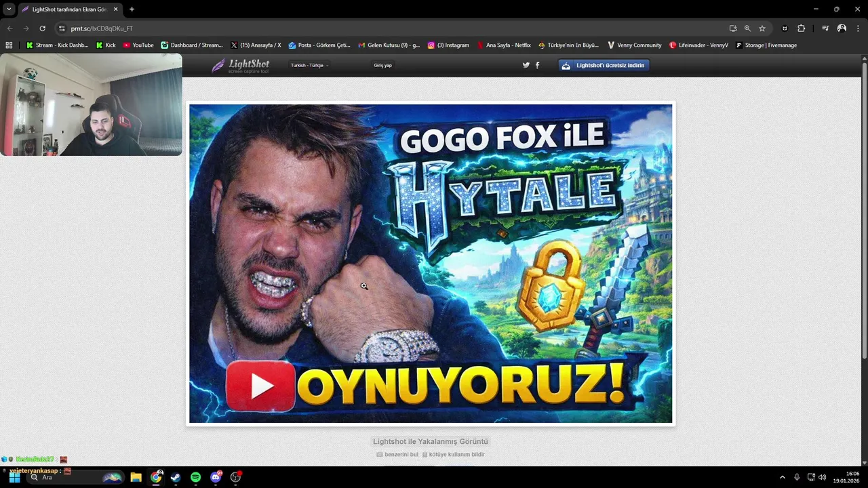Click the install/cast icon in address bar
Screen dimensions: 868x488
pyautogui.click(x=733, y=28)
